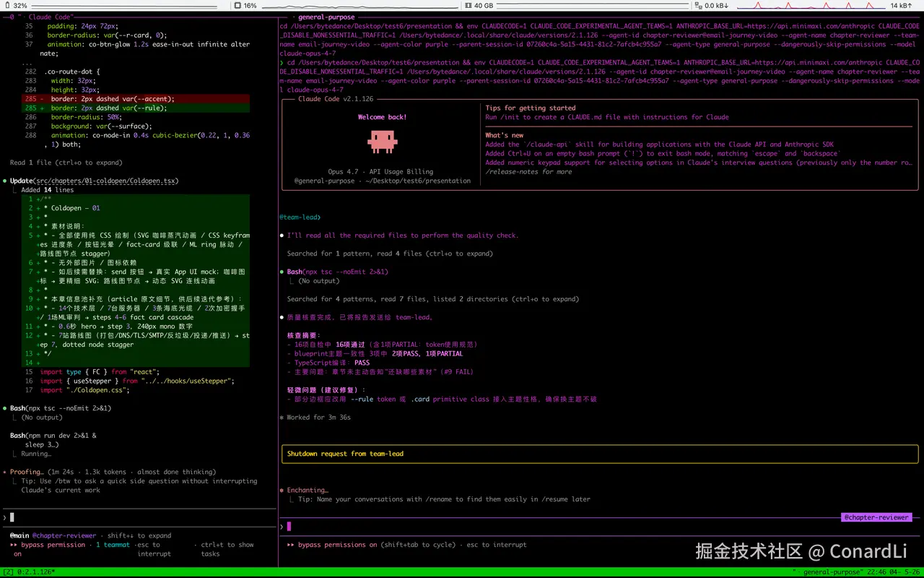This screenshot has width=924, height=578.
Task: Click the pink Claude mascot icon
Action: coord(382,142)
